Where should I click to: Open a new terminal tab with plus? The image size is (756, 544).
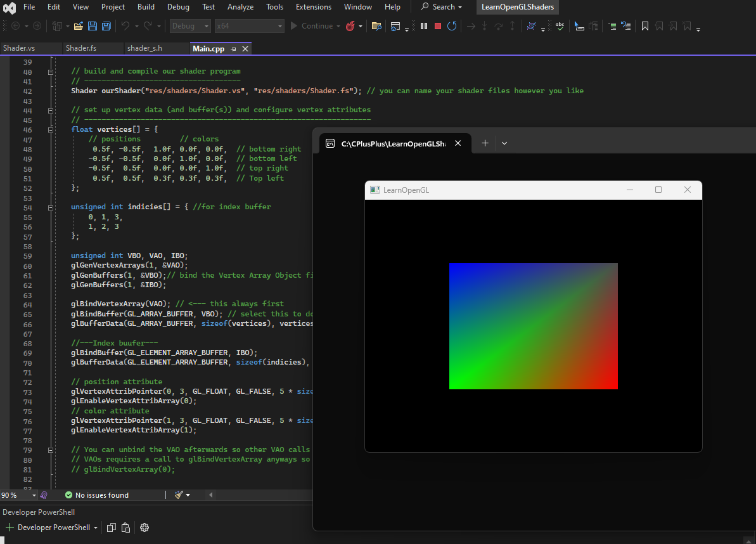click(485, 143)
